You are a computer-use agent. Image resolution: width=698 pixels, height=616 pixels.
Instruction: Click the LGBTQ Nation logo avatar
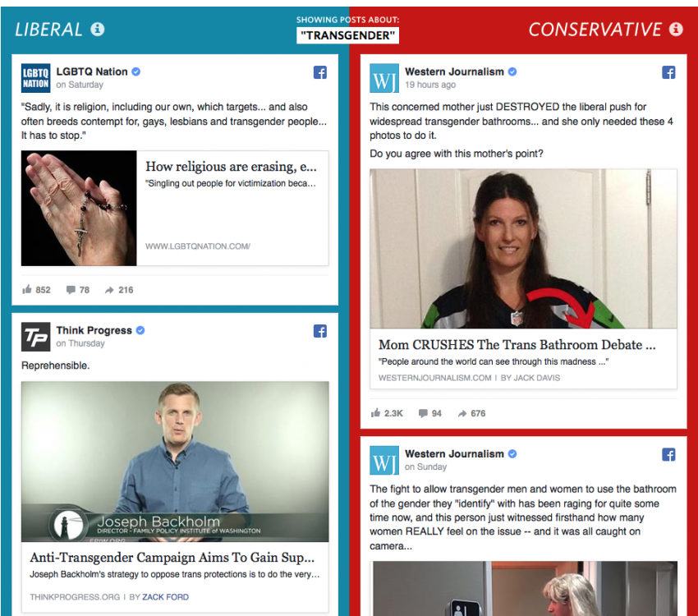35,78
